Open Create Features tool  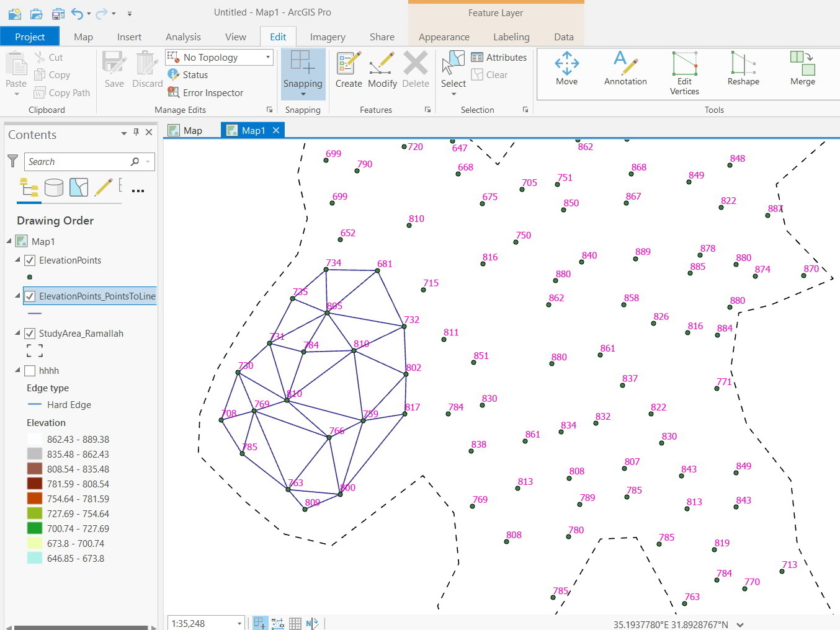[x=349, y=70]
